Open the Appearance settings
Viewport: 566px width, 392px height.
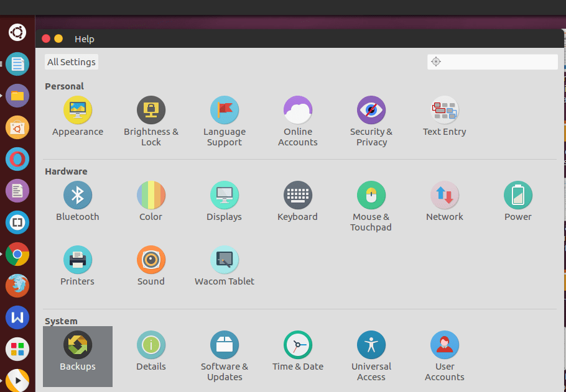pos(78,116)
